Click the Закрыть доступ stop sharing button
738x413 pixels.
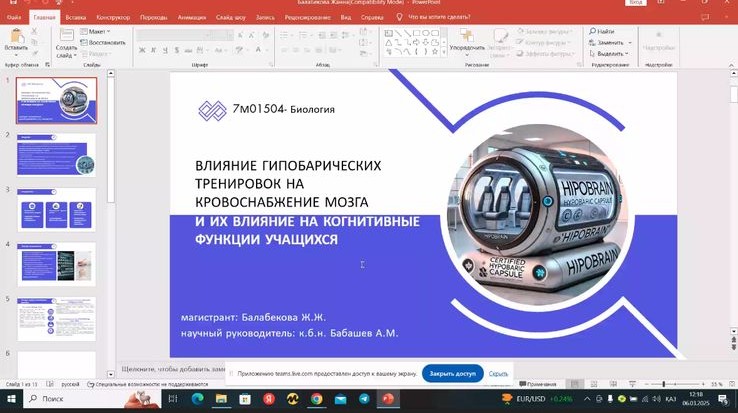(452, 373)
